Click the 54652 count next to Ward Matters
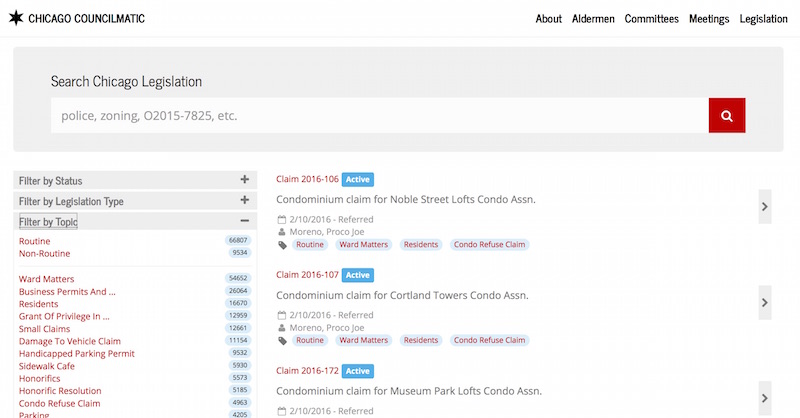The image size is (800, 418). (238, 278)
